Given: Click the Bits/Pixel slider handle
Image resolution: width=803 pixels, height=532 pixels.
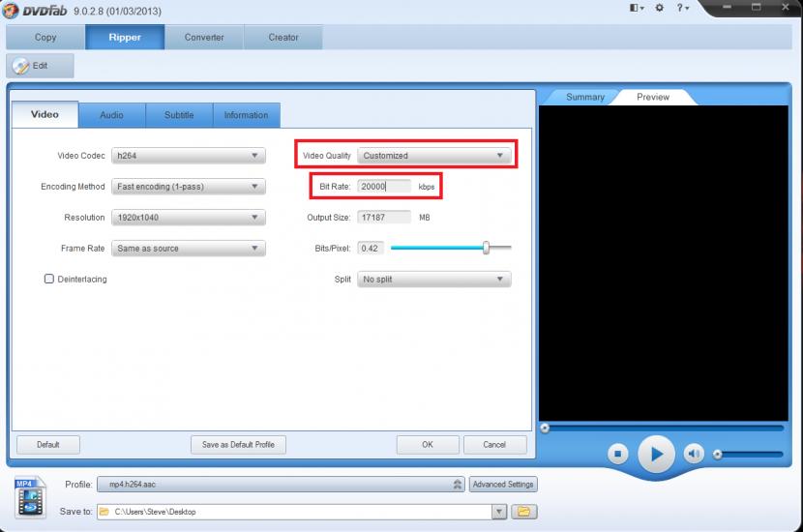Looking at the screenshot, I should tap(486, 248).
